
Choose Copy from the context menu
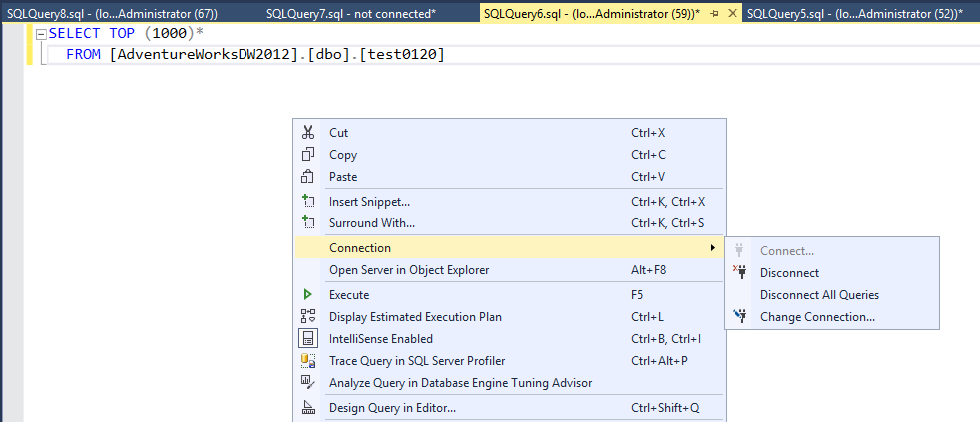pyautogui.click(x=509, y=155)
